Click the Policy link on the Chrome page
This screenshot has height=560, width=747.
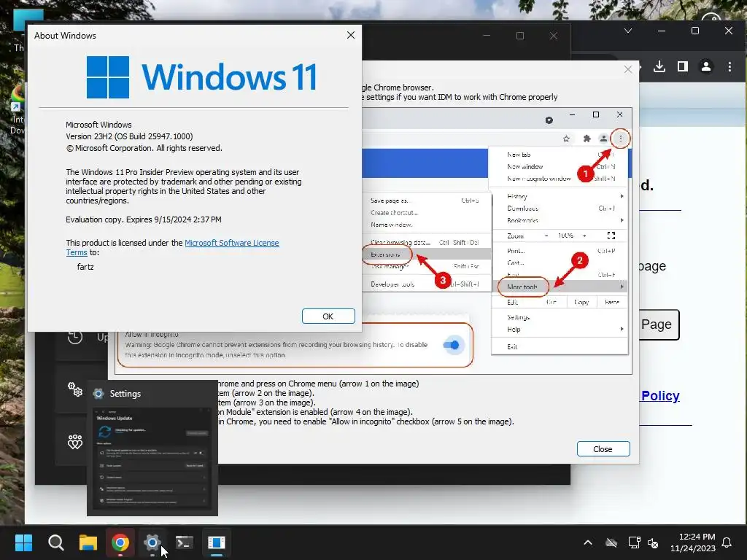coord(660,396)
